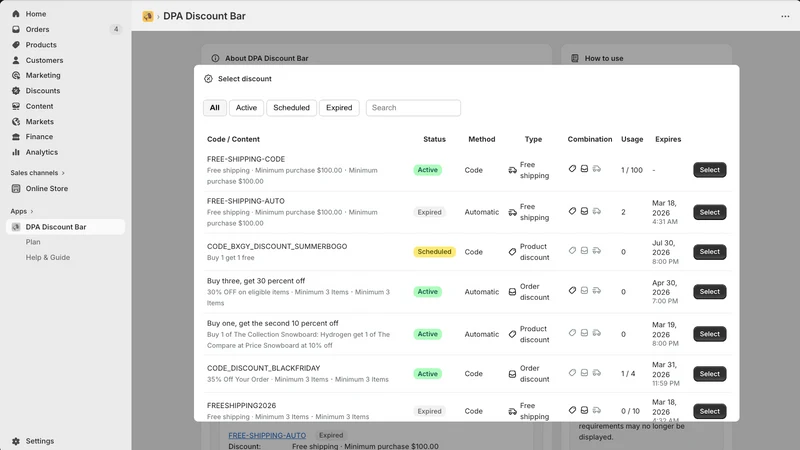Image resolution: width=800 pixels, height=450 pixels.
Task: Click the Analytics bar chart icon
Action: 16,152
